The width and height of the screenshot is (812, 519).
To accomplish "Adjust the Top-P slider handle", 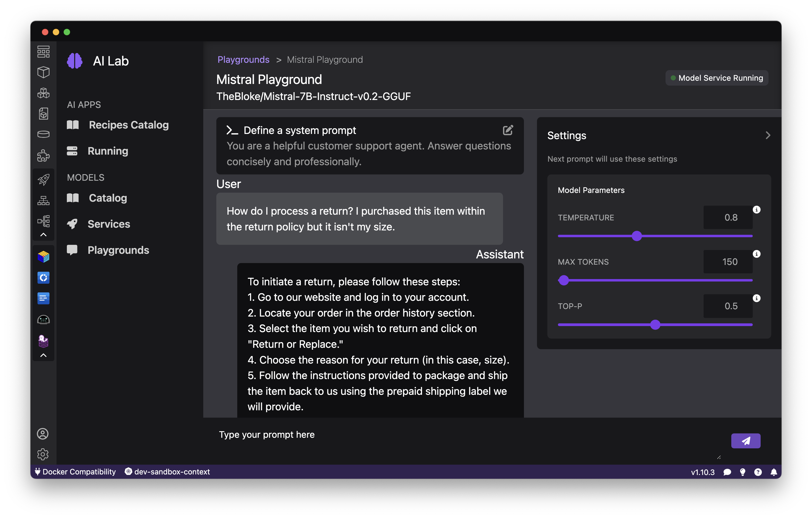I will tap(655, 324).
